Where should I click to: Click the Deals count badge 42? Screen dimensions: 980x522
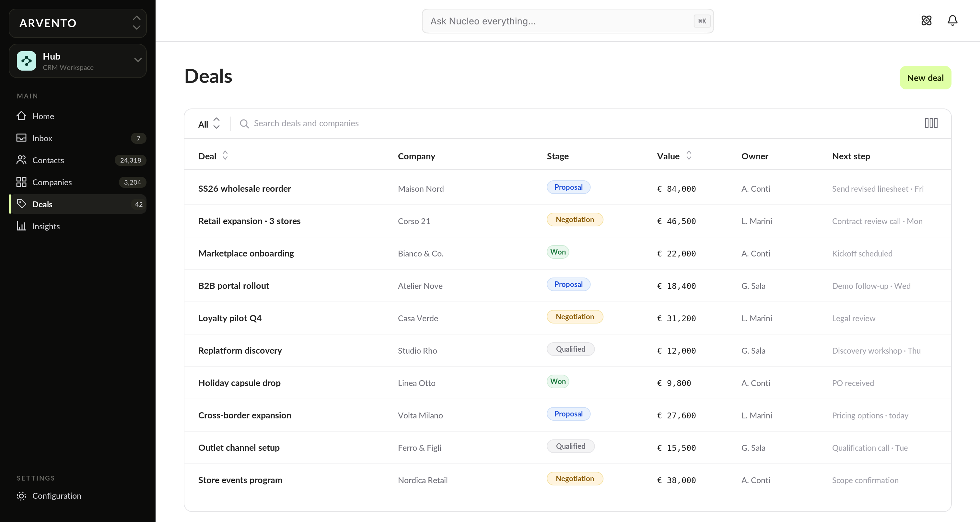[138, 204]
